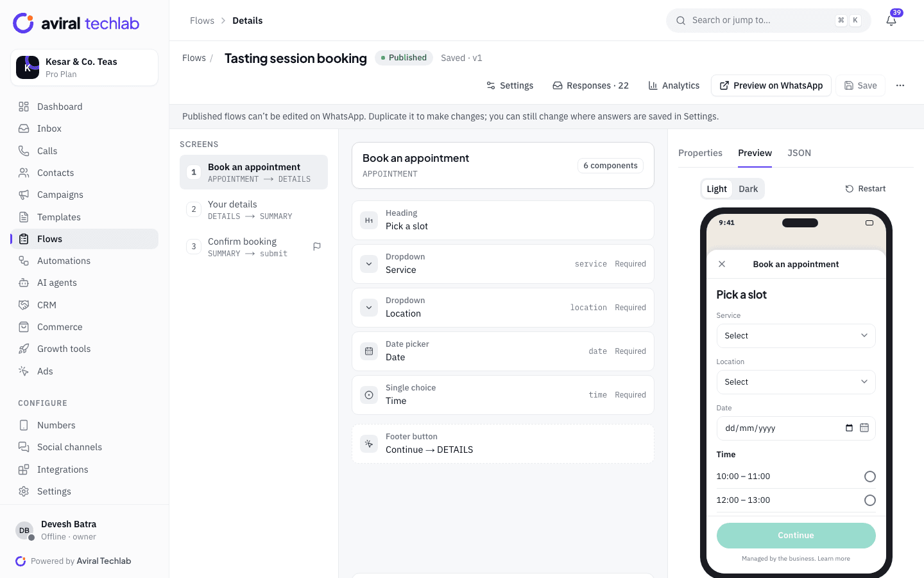Go to Commerce section

click(x=85, y=327)
